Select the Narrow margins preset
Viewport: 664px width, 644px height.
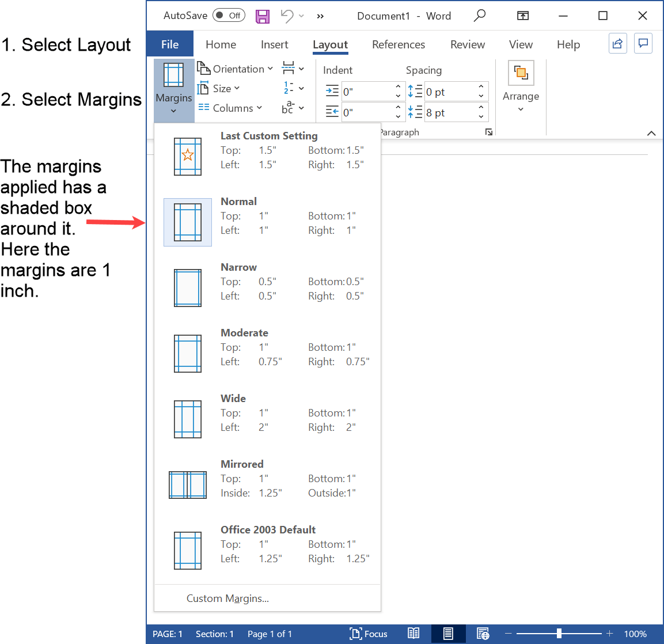(x=267, y=287)
